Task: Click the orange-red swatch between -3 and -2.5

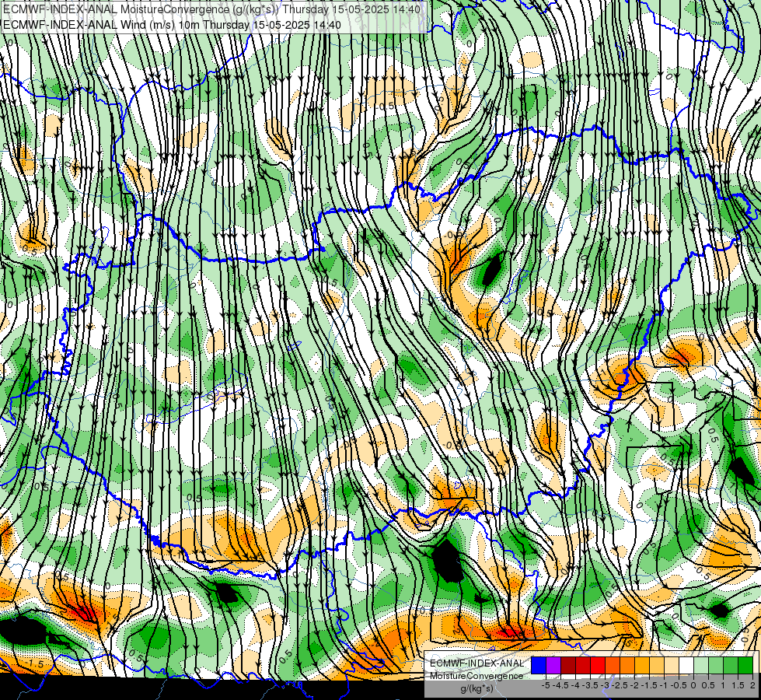Action: (613, 666)
